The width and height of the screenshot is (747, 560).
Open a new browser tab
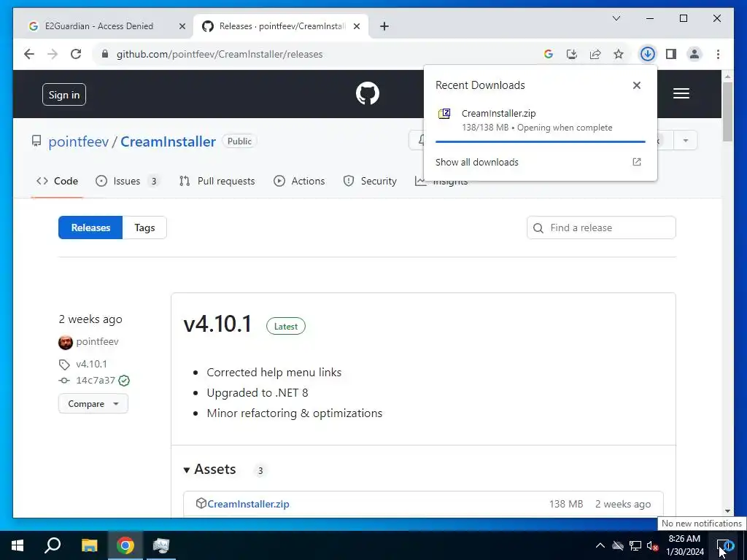point(384,26)
